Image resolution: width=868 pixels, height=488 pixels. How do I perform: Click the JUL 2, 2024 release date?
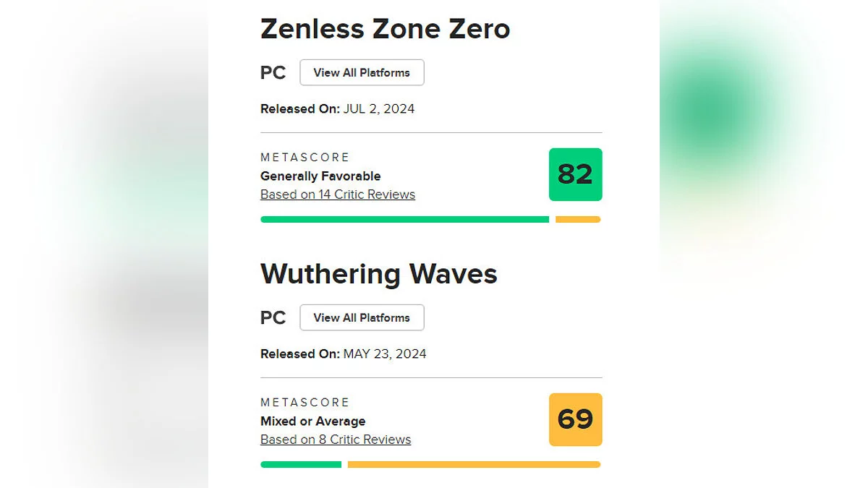pyautogui.click(x=378, y=109)
